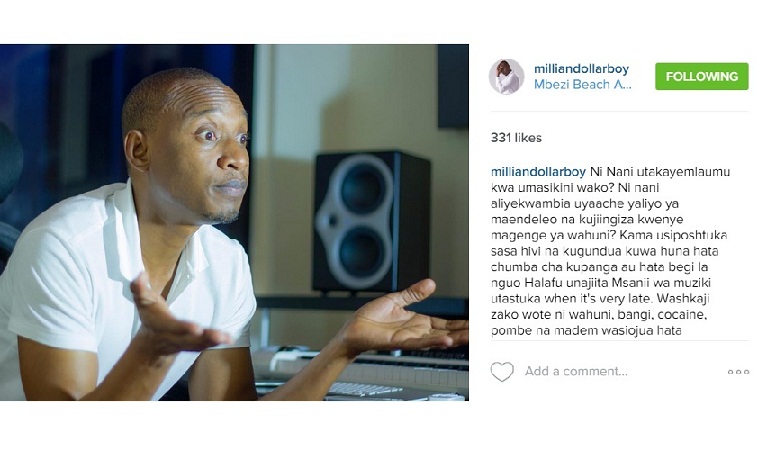This screenshot has width=758, height=460.
Task: Click milliandollarboy username in the caption
Action: pos(538,172)
